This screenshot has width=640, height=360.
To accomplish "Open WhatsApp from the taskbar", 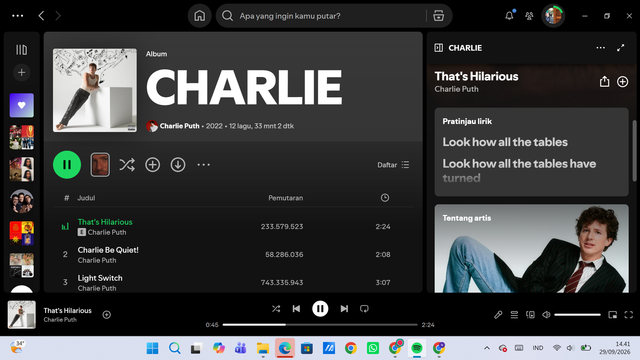I will pos(373,348).
